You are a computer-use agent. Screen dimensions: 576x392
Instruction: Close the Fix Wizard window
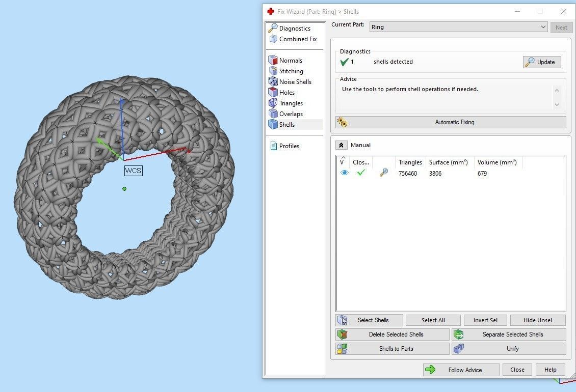tap(563, 11)
